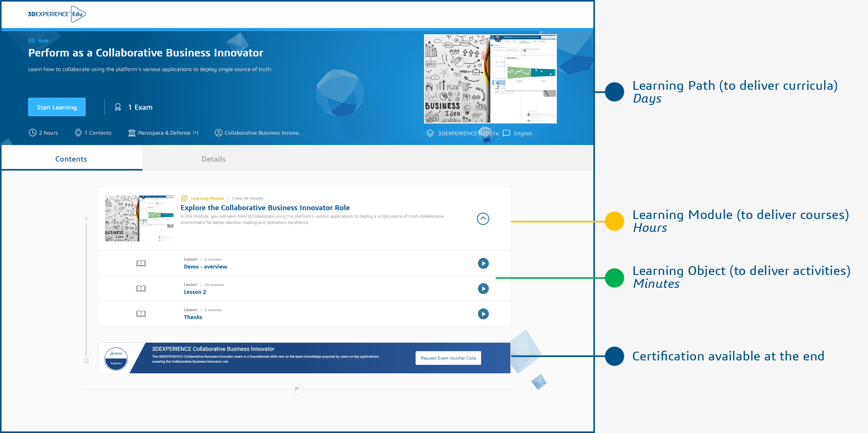Open the Demo - overview lesson title
Viewport: 868px width, 433px height.
(x=206, y=267)
